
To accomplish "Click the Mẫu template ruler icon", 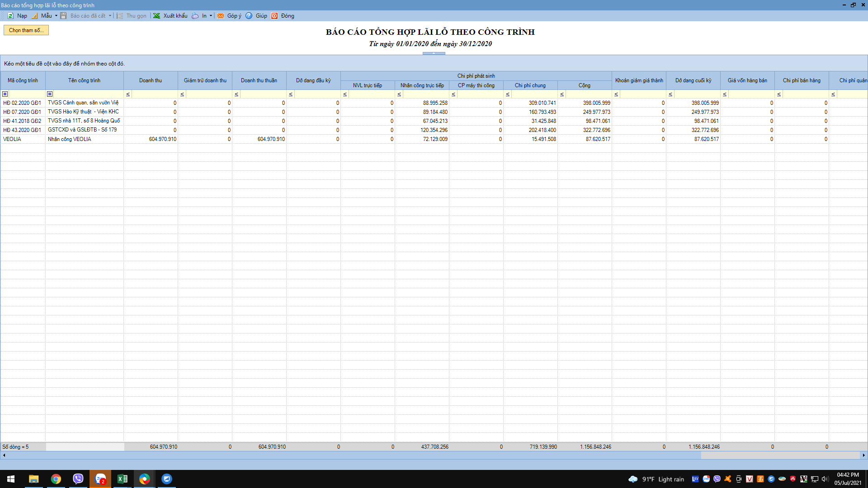I will [35, 16].
